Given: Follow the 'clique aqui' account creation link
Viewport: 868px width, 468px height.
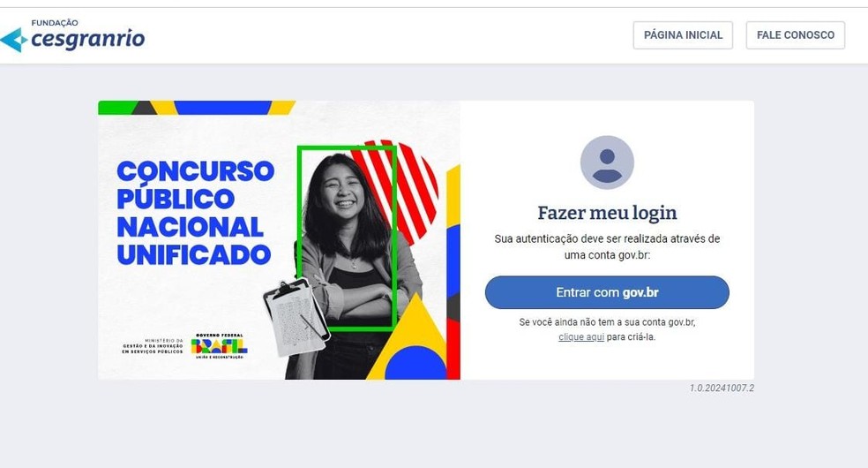Looking at the screenshot, I should pyautogui.click(x=581, y=336).
